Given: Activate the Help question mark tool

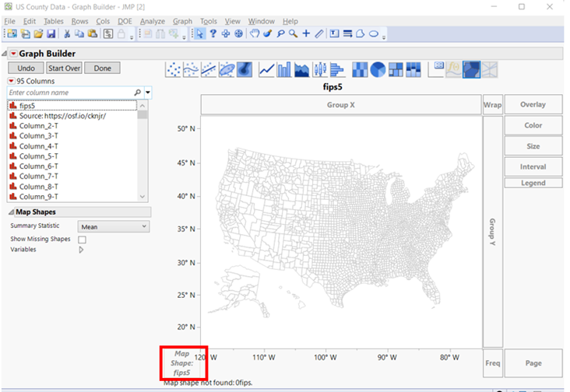Looking at the screenshot, I should (213, 33).
